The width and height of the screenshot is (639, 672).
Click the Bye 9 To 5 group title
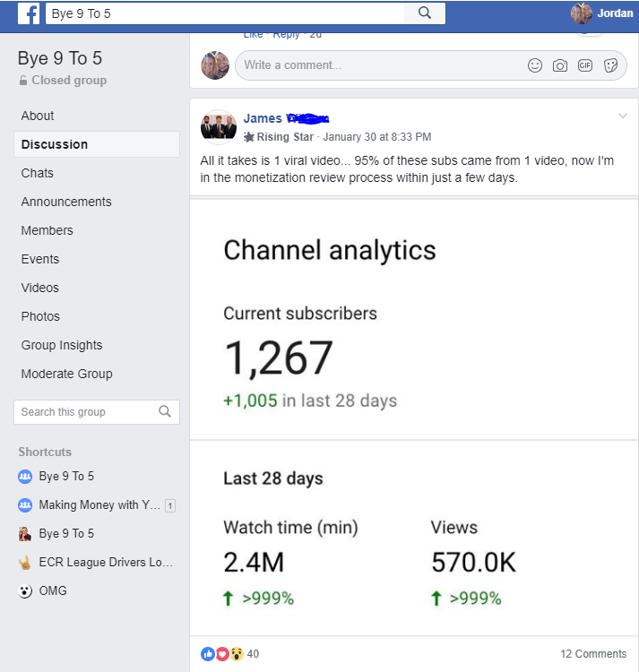point(60,58)
